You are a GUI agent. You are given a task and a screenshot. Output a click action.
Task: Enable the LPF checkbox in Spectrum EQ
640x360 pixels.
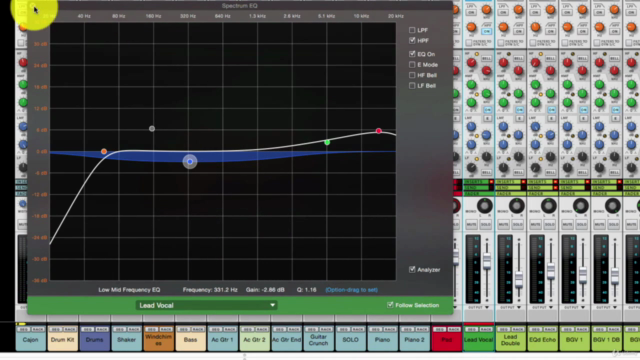point(412,30)
